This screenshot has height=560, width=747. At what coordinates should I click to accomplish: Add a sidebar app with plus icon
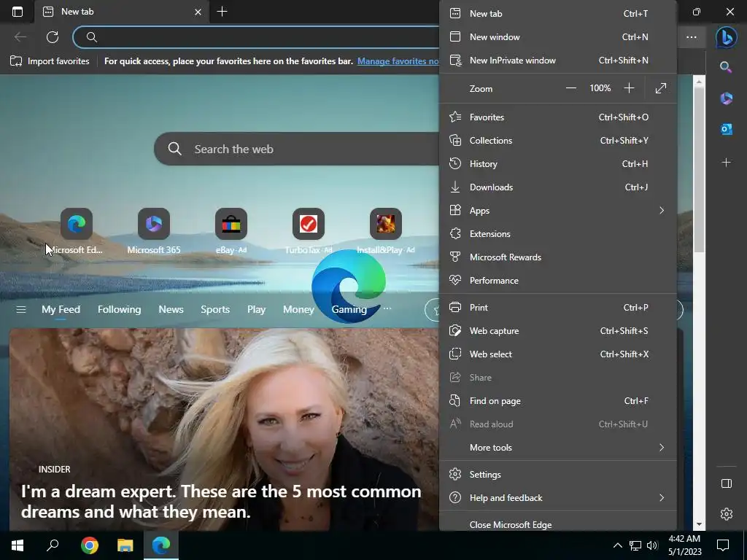pos(727,163)
